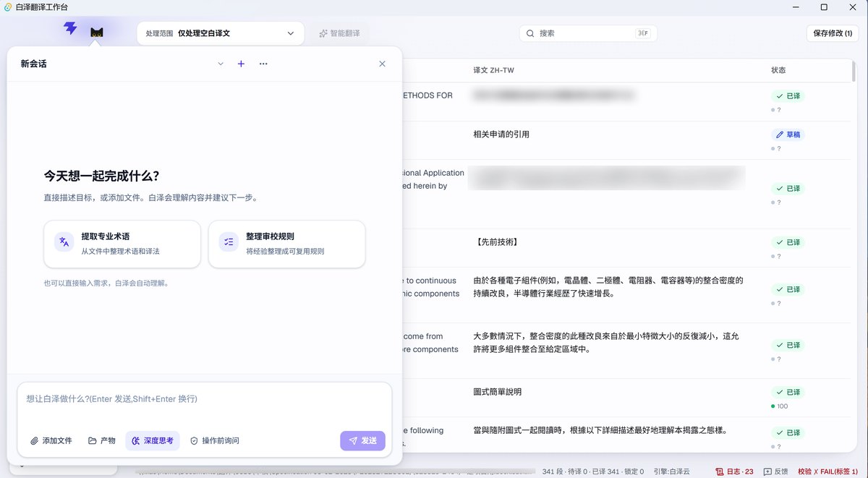This screenshot has height=478, width=868.
Task: Click translation starting 當與隨附圖式一起閱讀時
Action: click(x=600, y=430)
